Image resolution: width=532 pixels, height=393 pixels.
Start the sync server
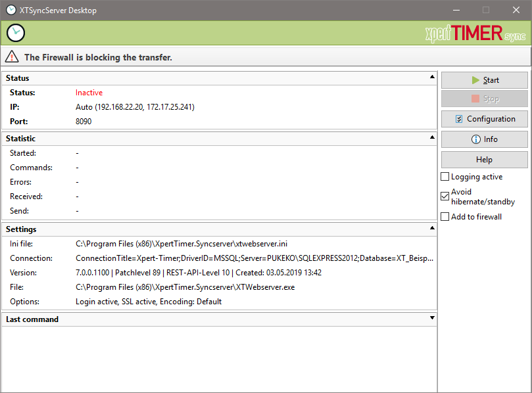point(484,80)
